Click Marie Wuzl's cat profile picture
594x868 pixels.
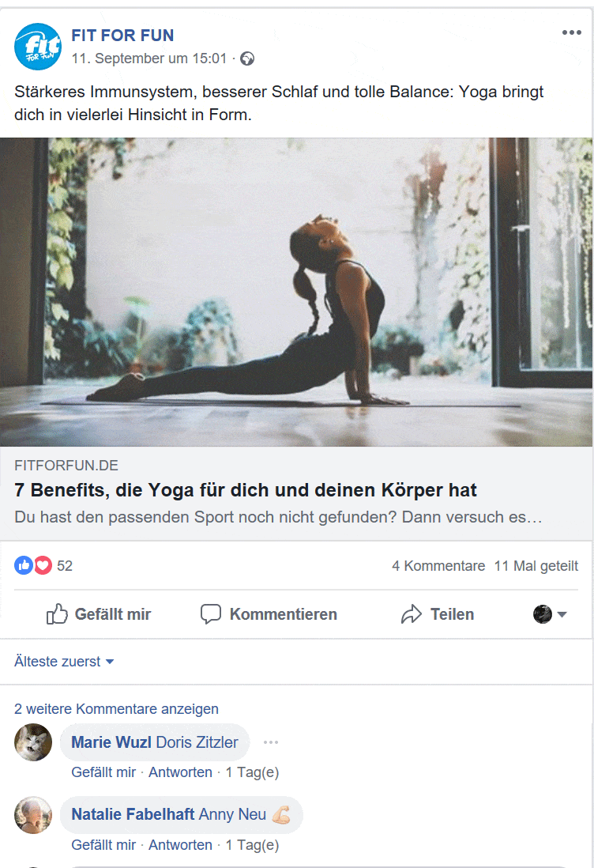[33, 742]
